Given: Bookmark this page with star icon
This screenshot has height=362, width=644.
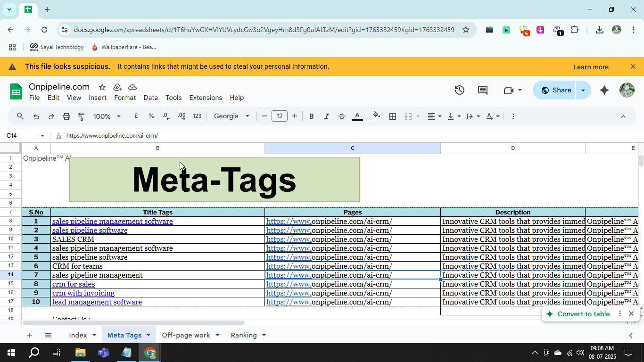Looking at the screenshot, I should pos(466,30).
